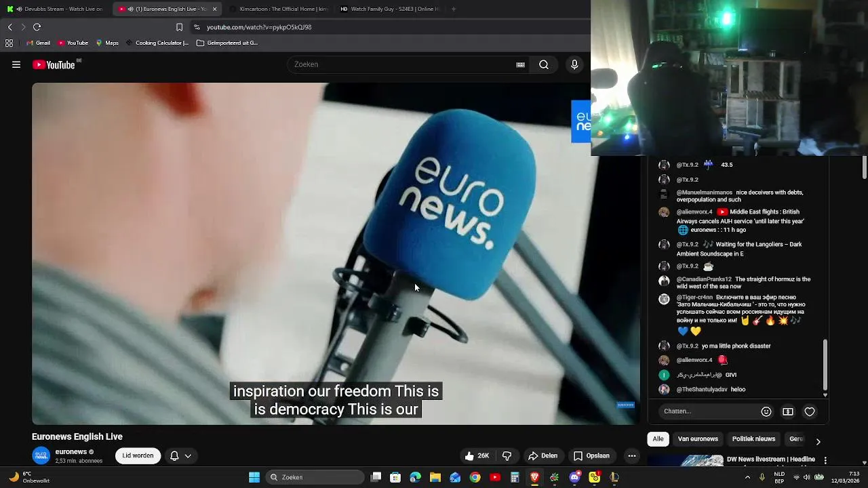This screenshot has height=488, width=868.
Task: Open more actions (three dots) under the video
Action: click(632, 456)
